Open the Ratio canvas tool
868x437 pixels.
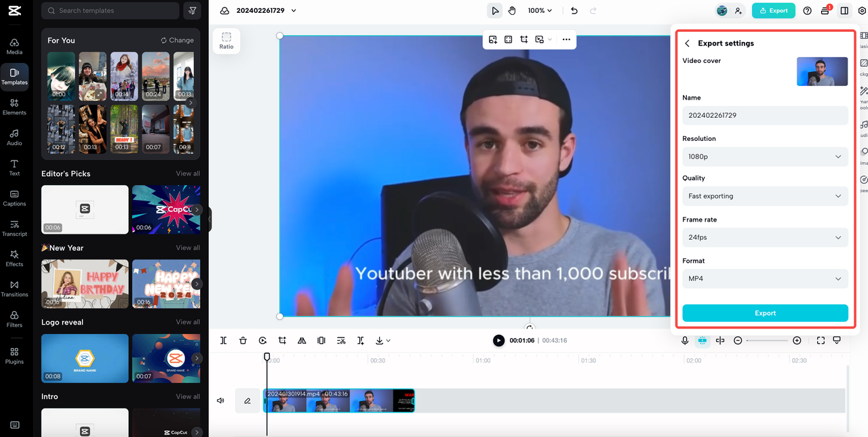coord(226,41)
